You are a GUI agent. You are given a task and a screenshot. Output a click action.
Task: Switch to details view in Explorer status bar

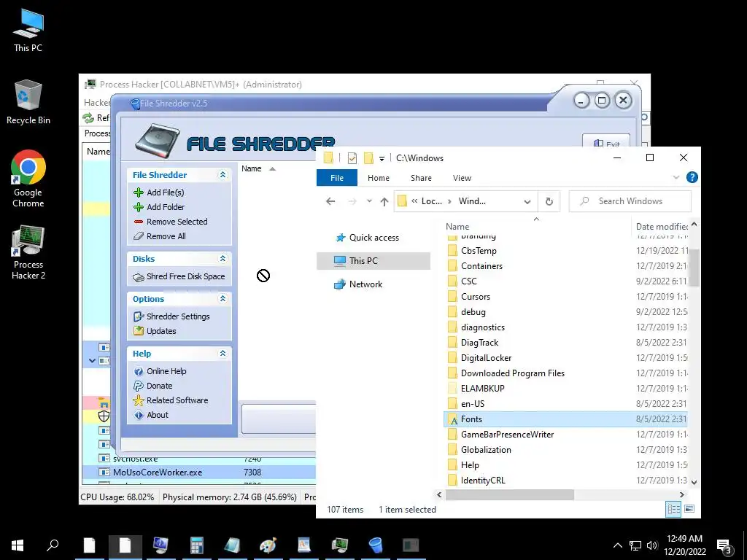click(x=673, y=510)
